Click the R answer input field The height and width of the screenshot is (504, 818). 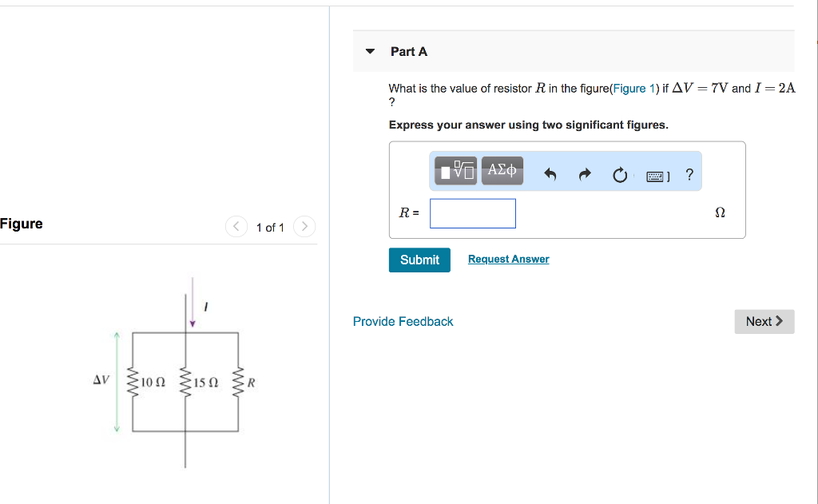473,213
